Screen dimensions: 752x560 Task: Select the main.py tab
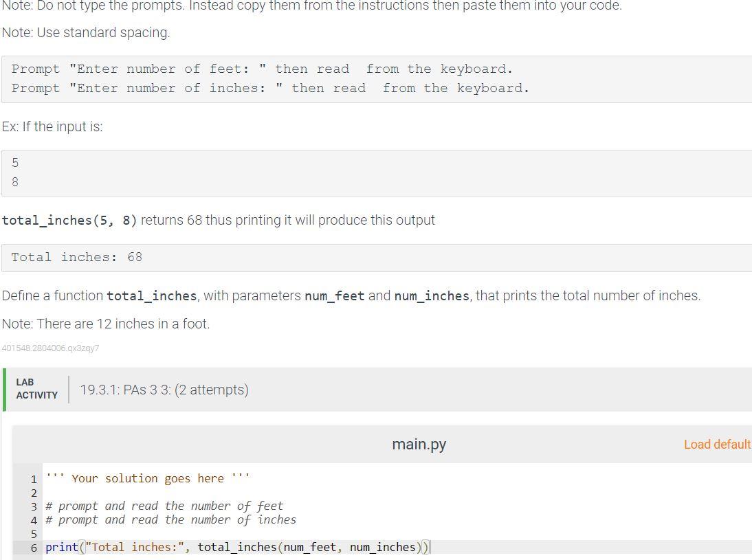(419, 445)
